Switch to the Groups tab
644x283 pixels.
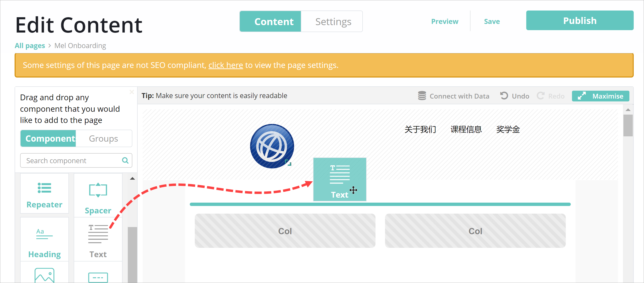[103, 139]
